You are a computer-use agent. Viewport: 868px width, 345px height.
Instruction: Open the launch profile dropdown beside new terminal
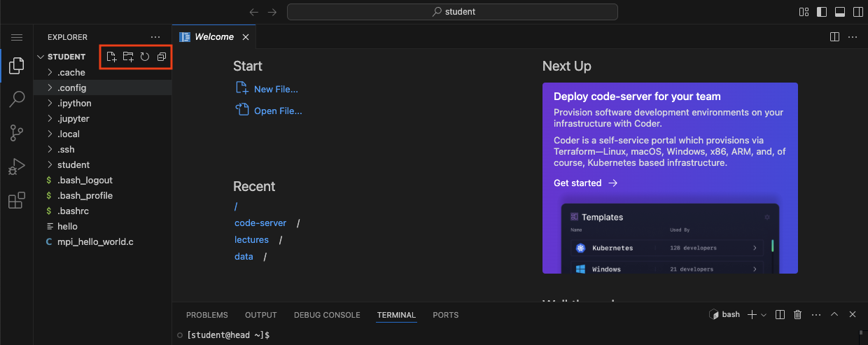click(764, 315)
